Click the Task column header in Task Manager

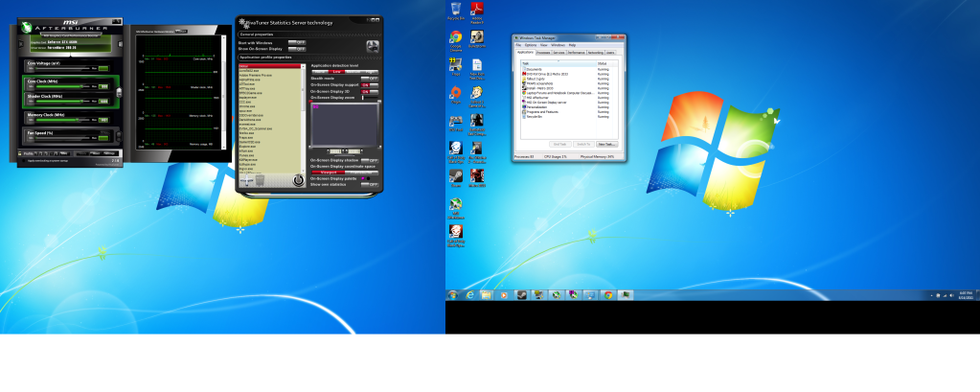tap(558, 64)
